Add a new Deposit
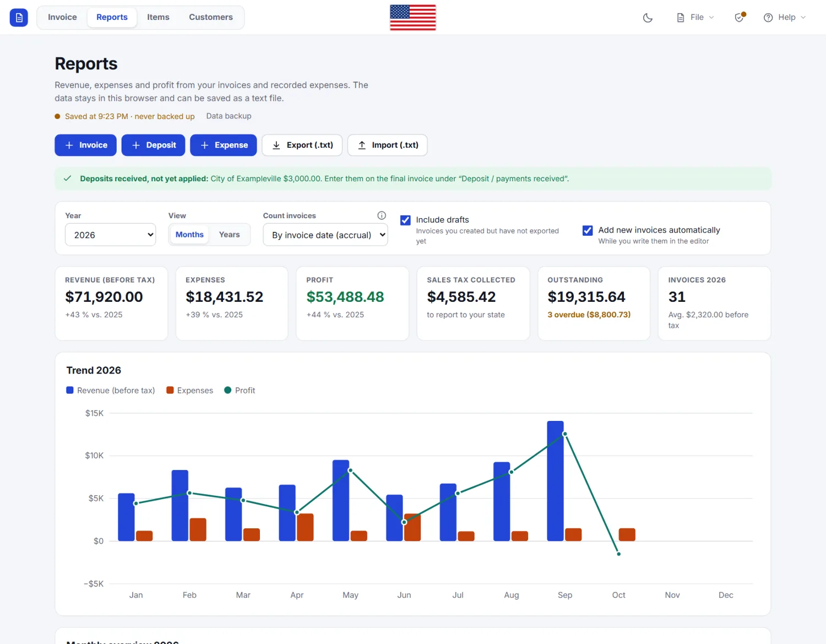 click(x=153, y=145)
